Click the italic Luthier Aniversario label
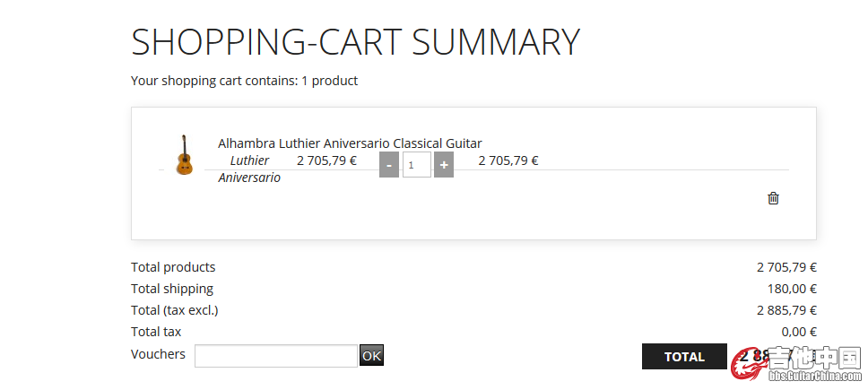Viewport: 868px width, 390px height. point(249,169)
